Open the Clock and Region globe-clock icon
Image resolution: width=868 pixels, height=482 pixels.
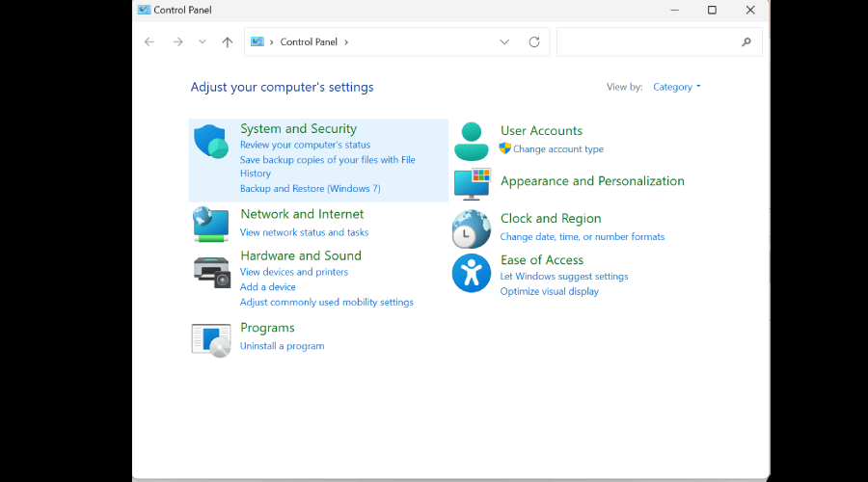[471, 229]
